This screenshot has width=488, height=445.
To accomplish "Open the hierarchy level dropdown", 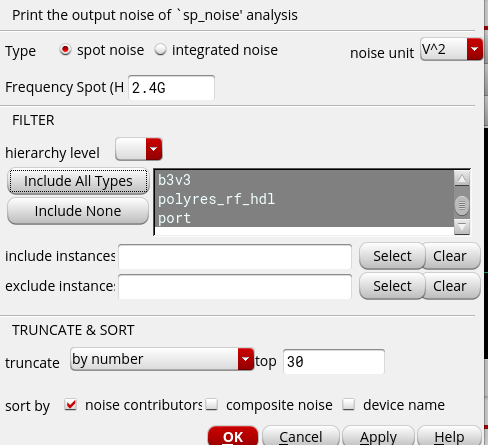I will tap(139, 149).
